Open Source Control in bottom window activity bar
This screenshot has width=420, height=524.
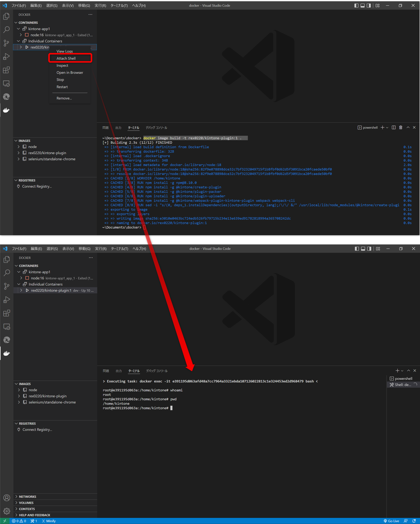click(x=7, y=286)
